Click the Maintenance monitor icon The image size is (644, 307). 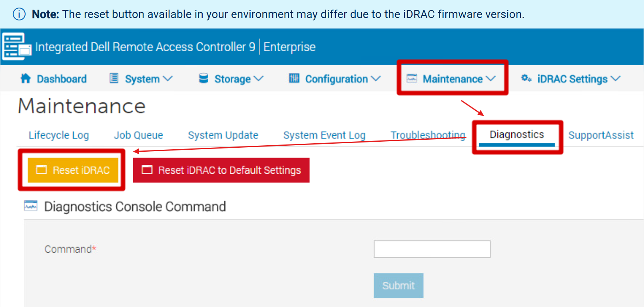pos(412,78)
